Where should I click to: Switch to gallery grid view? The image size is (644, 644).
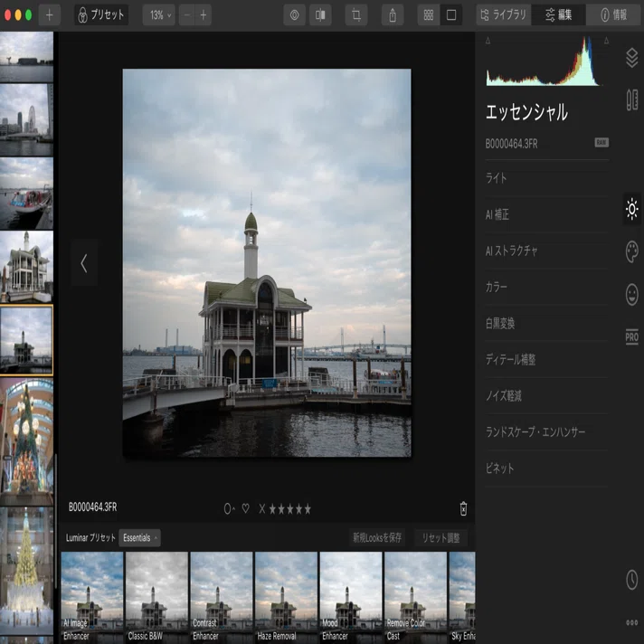tap(429, 15)
